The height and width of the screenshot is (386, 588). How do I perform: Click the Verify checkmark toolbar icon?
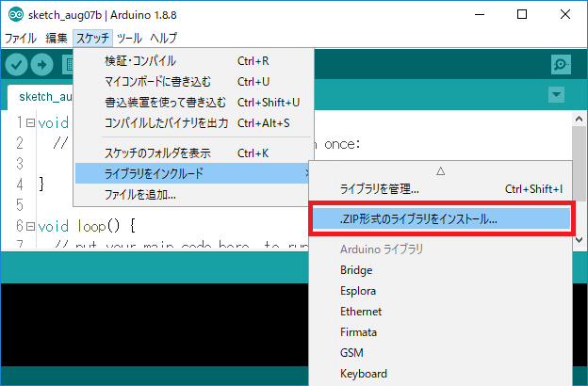16,64
